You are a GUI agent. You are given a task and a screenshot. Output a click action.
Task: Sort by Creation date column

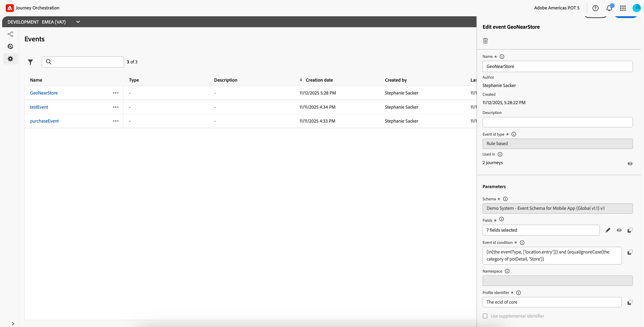[319, 80]
